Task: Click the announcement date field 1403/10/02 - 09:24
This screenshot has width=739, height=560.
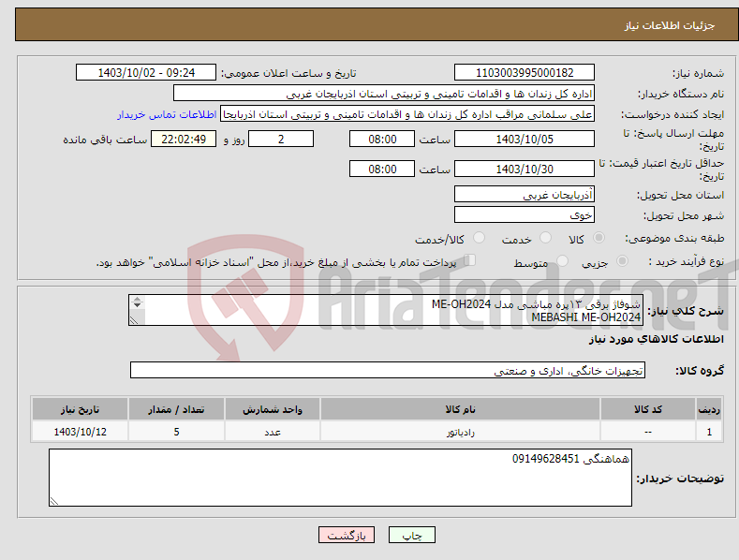Action: coord(146,73)
